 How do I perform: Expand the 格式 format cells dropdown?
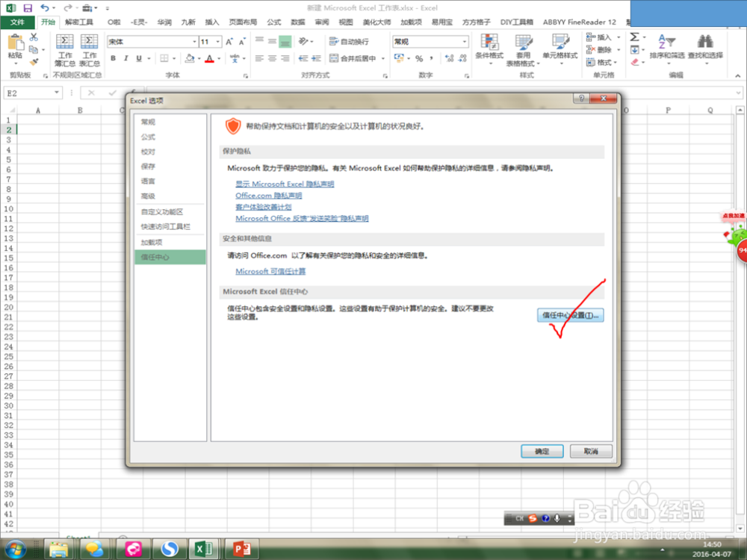[615, 63]
